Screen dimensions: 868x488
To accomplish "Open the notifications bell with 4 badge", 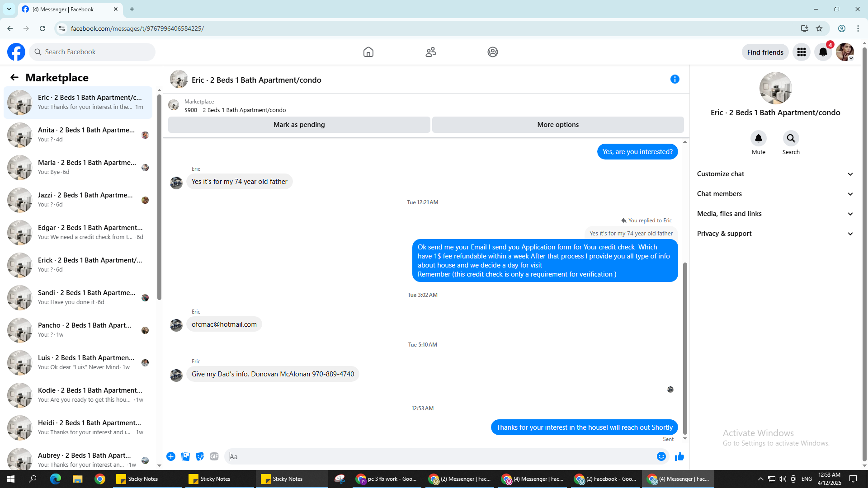I will point(823,52).
